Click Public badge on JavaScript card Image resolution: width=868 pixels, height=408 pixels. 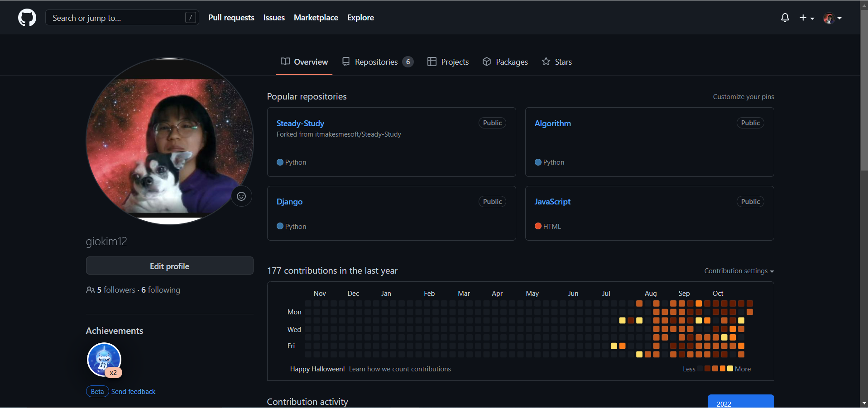click(x=750, y=202)
